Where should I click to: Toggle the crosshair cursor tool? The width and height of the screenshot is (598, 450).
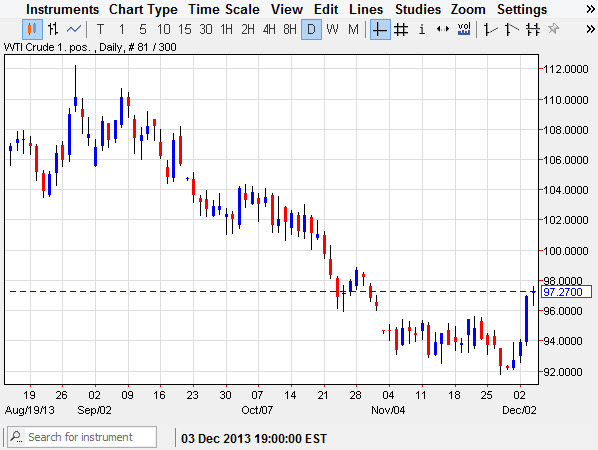coord(380,29)
